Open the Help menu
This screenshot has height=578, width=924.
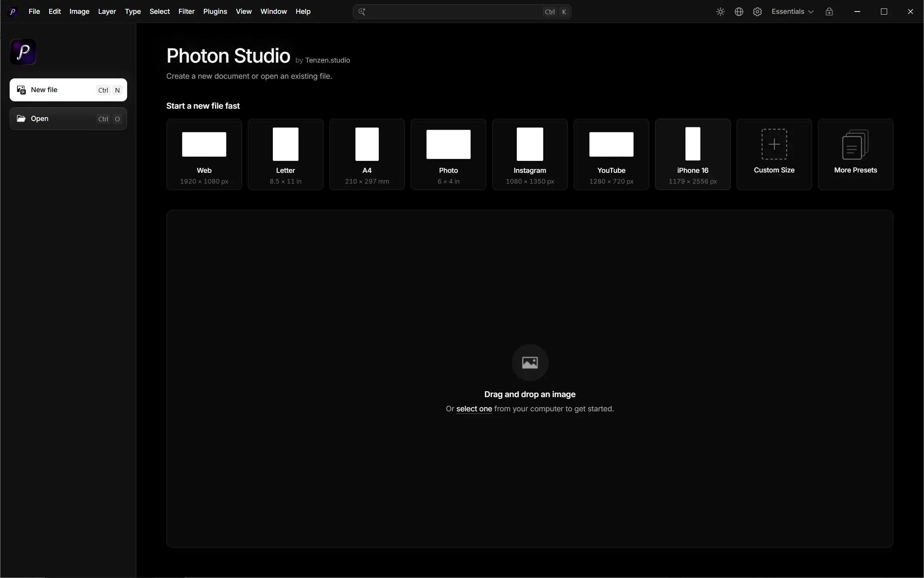303,12
